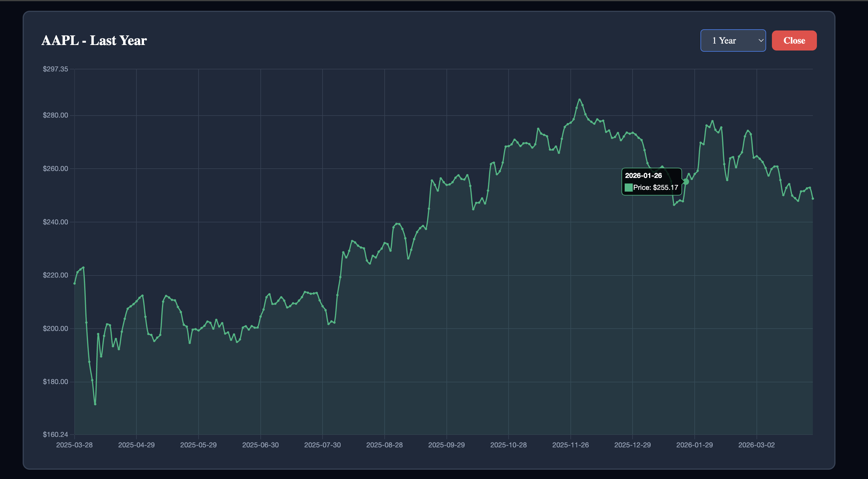Click the first data point on the line
This screenshot has height=479, width=868.
pyautogui.click(x=75, y=283)
